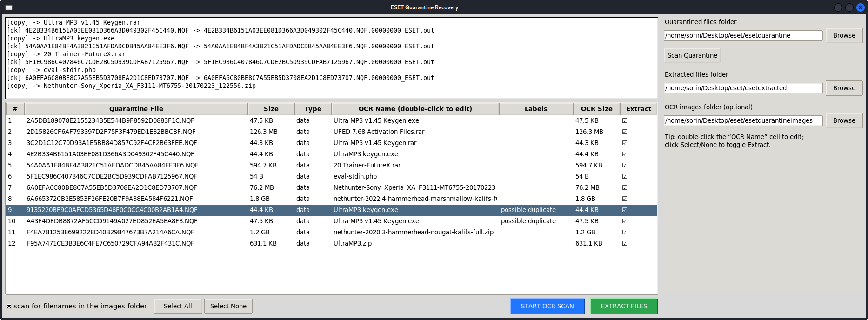Click Select All button
The height and width of the screenshot is (320, 868).
[178, 306]
